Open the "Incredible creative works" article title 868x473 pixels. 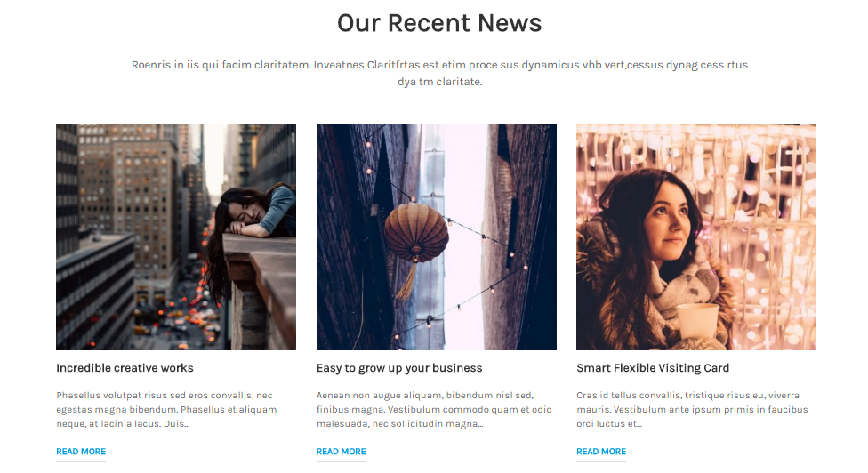[125, 368]
